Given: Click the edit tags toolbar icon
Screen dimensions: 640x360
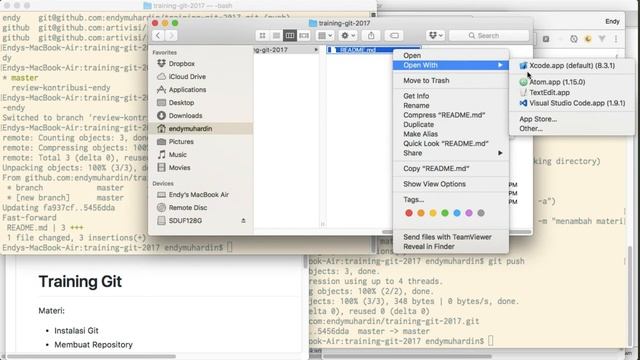Looking at the screenshot, I should pos(394,36).
